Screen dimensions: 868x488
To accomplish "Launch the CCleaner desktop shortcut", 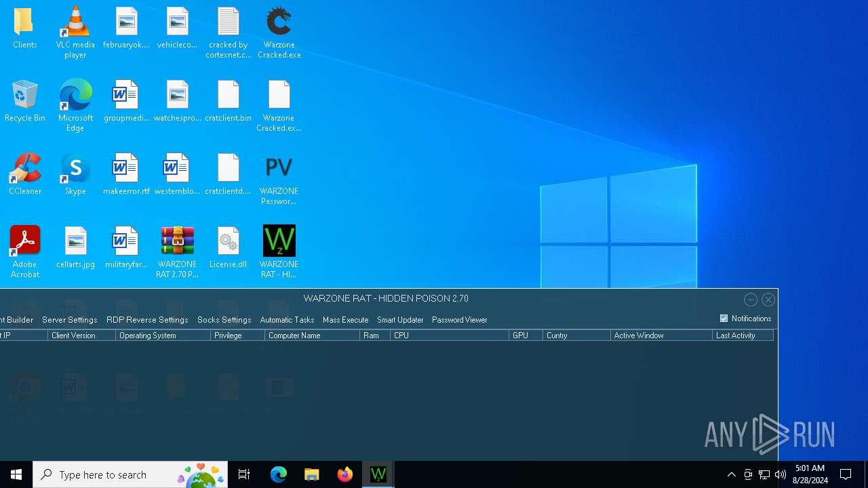I will pyautogui.click(x=25, y=174).
